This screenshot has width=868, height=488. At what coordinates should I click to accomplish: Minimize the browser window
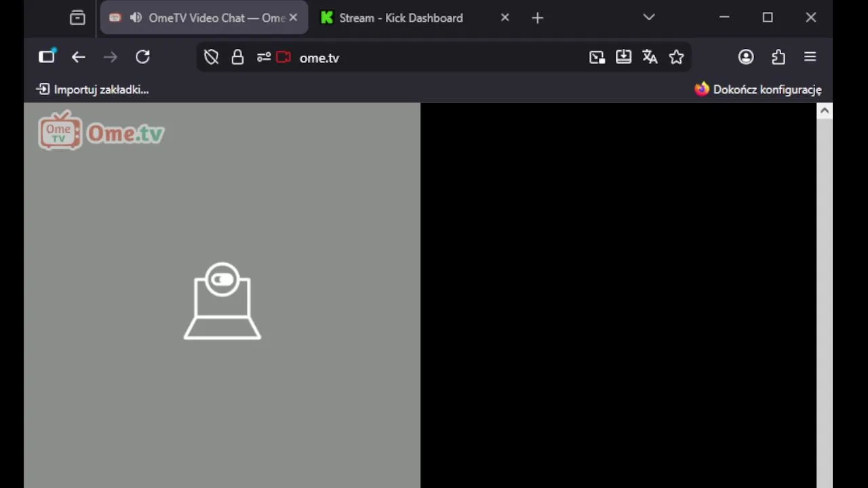724,18
